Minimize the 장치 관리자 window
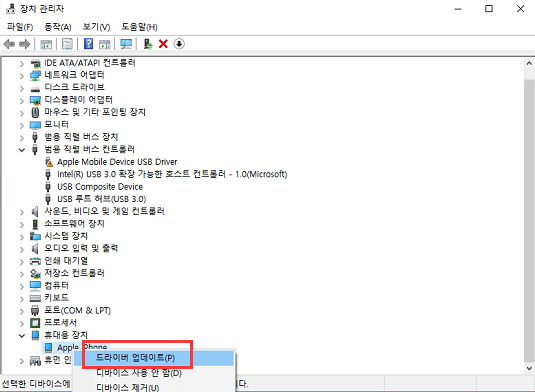Image resolution: width=535 pixels, height=392 pixels. 458,9
